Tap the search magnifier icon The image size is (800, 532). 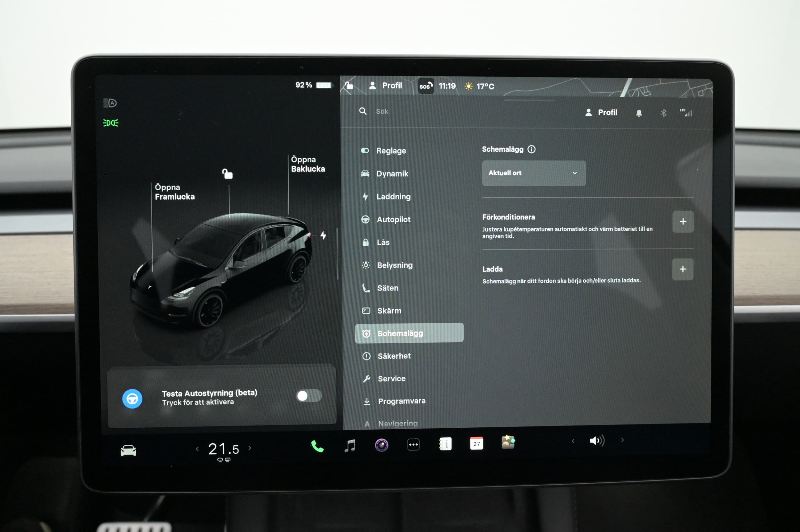tap(363, 111)
